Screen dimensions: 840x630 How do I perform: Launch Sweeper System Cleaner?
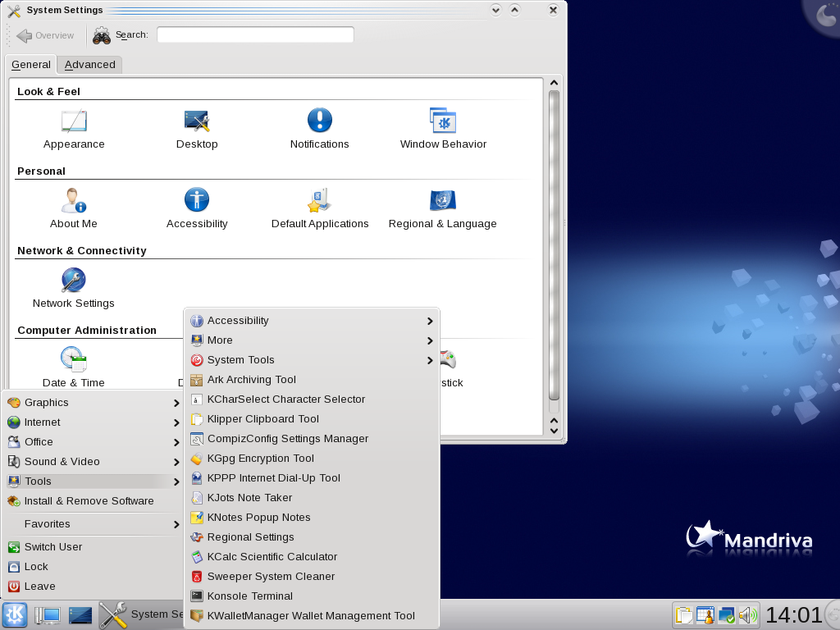pyautogui.click(x=312, y=577)
